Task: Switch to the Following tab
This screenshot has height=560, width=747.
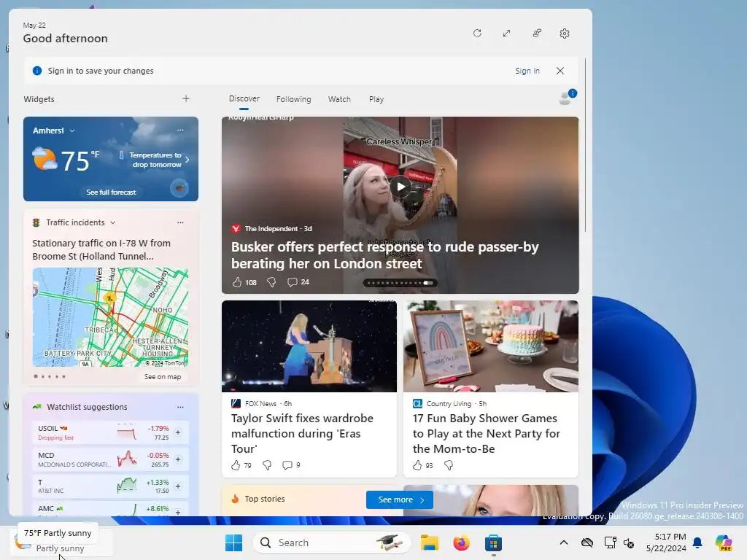Action: (293, 99)
